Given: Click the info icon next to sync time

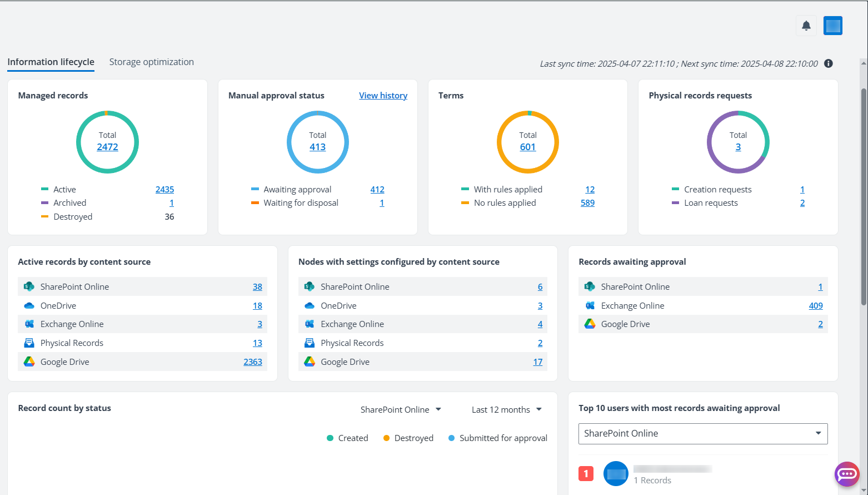Looking at the screenshot, I should click(828, 63).
